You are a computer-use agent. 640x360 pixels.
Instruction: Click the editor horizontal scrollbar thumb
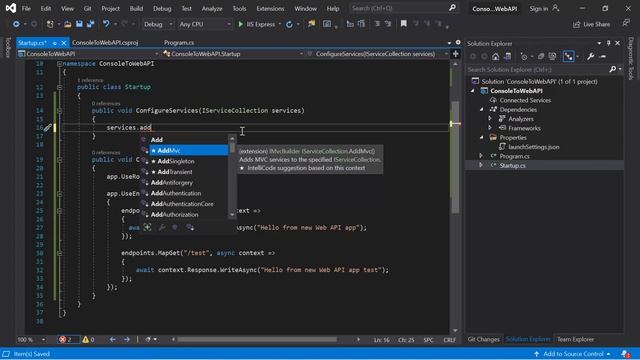coord(257,340)
